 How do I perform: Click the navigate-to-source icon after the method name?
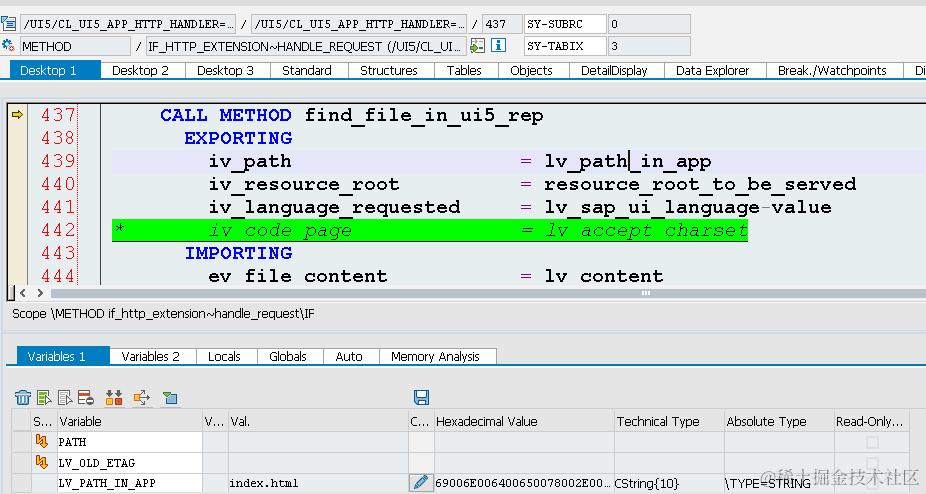point(478,46)
